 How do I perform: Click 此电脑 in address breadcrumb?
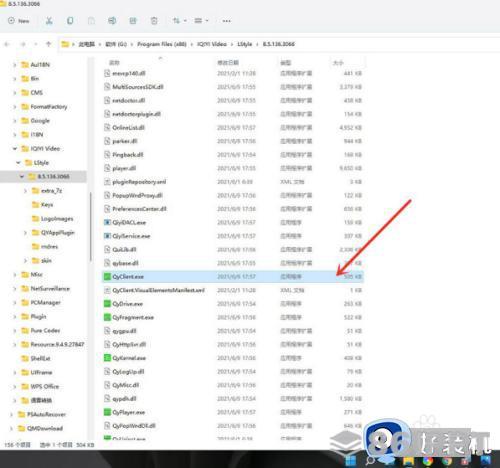(87, 44)
